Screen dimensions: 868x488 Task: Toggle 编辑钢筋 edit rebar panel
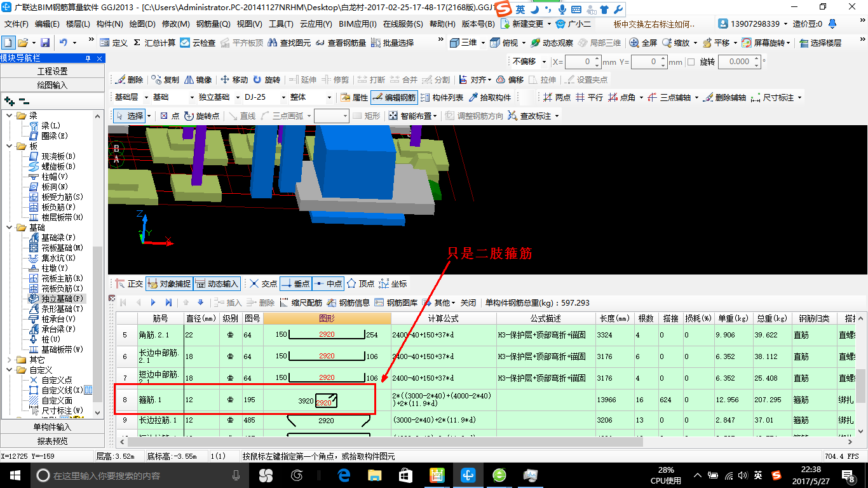click(394, 97)
